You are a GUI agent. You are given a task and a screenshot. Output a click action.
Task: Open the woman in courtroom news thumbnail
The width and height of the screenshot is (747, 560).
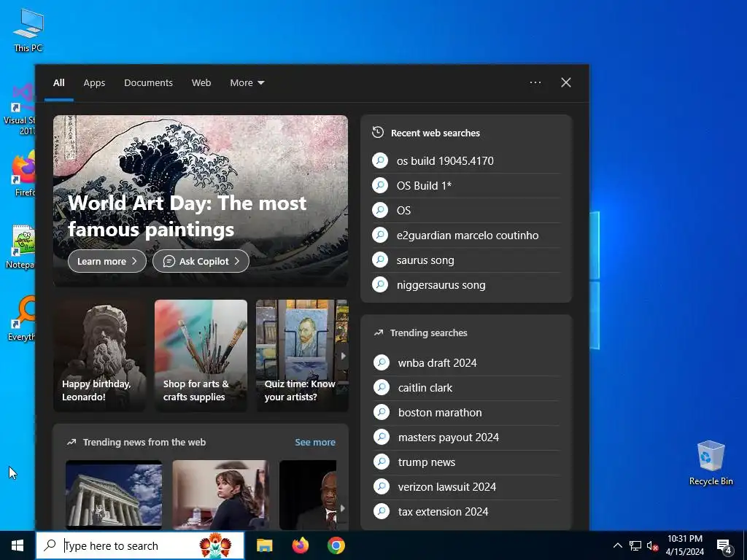(220, 495)
